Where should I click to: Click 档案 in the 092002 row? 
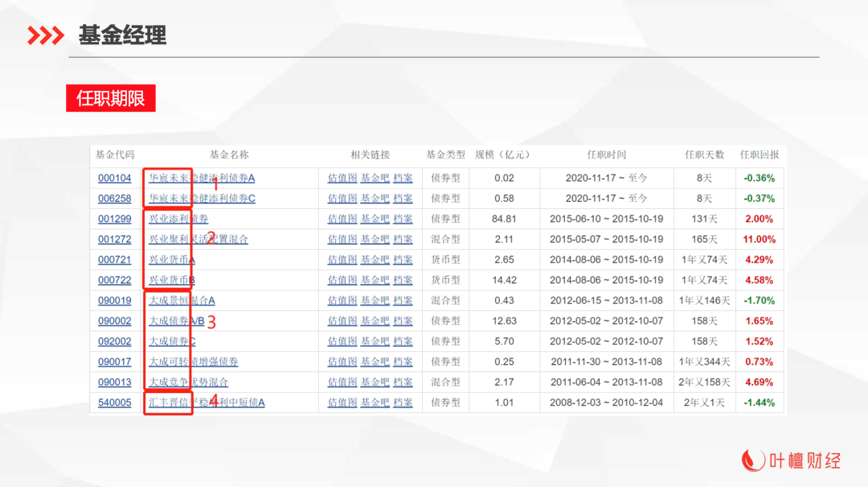pyautogui.click(x=403, y=342)
